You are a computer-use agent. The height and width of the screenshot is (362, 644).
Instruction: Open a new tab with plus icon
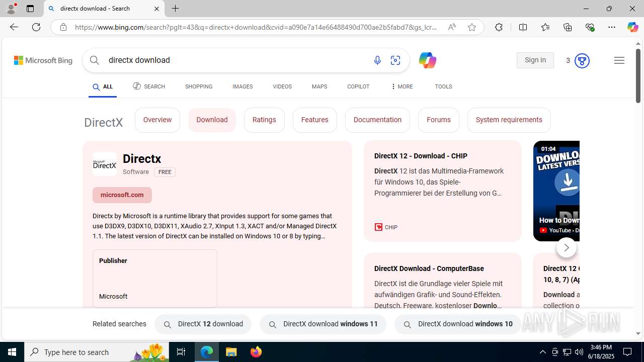[x=176, y=9]
